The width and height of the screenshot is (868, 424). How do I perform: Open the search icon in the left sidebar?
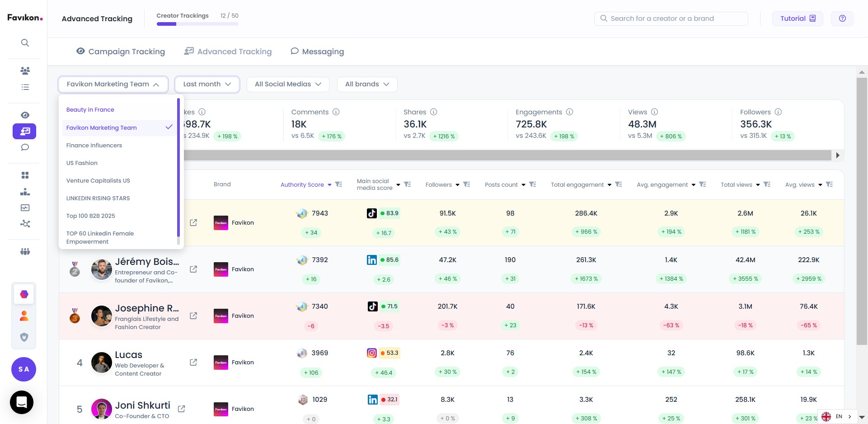pyautogui.click(x=25, y=43)
